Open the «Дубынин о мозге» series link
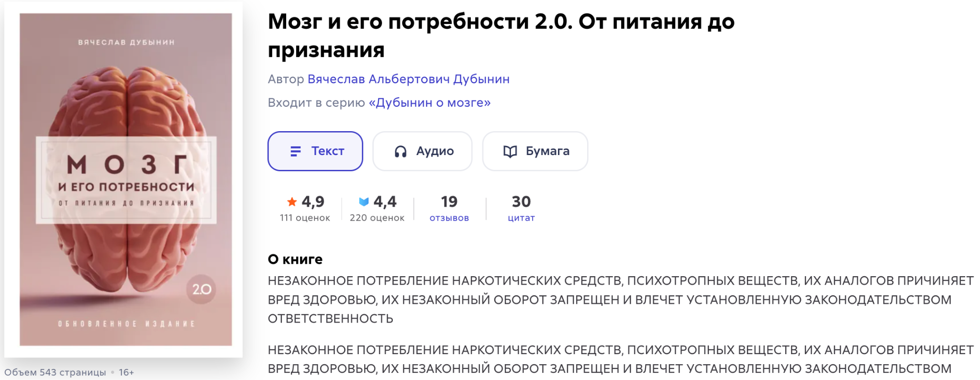The height and width of the screenshot is (380, 980). pyautogui.click(x=429, y=102)
